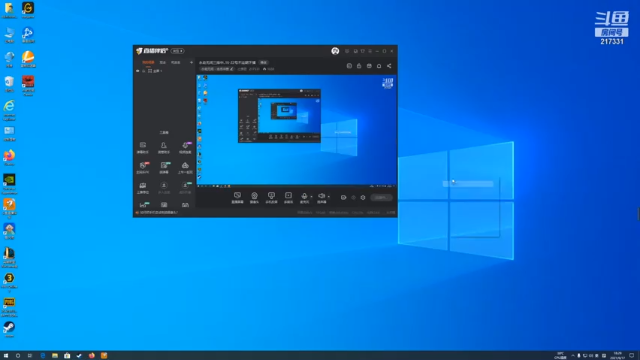The width and height of the screenshot is (640, 360).
Task: Click the stream preview area in the app
Action: tap(296, 131)
